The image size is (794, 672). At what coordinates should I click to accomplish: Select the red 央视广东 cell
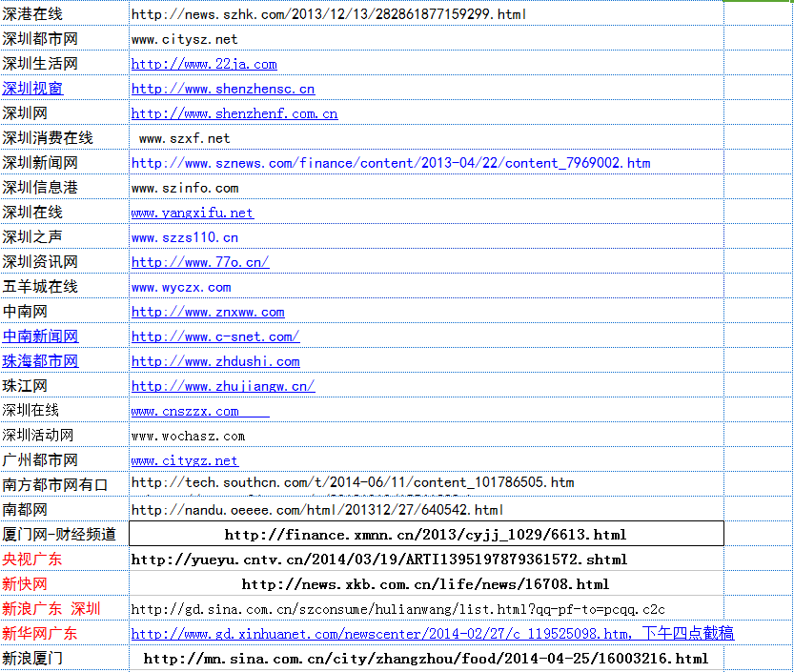[65, 560]
